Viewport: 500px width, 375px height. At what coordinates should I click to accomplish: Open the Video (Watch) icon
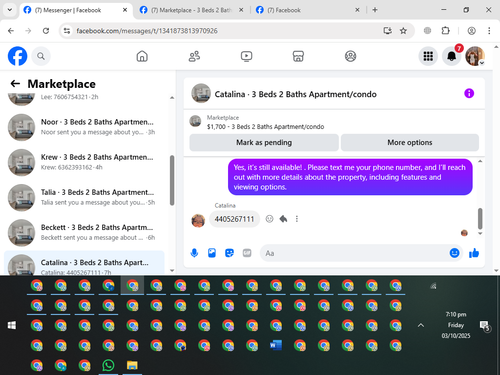(x=246, y=56)
